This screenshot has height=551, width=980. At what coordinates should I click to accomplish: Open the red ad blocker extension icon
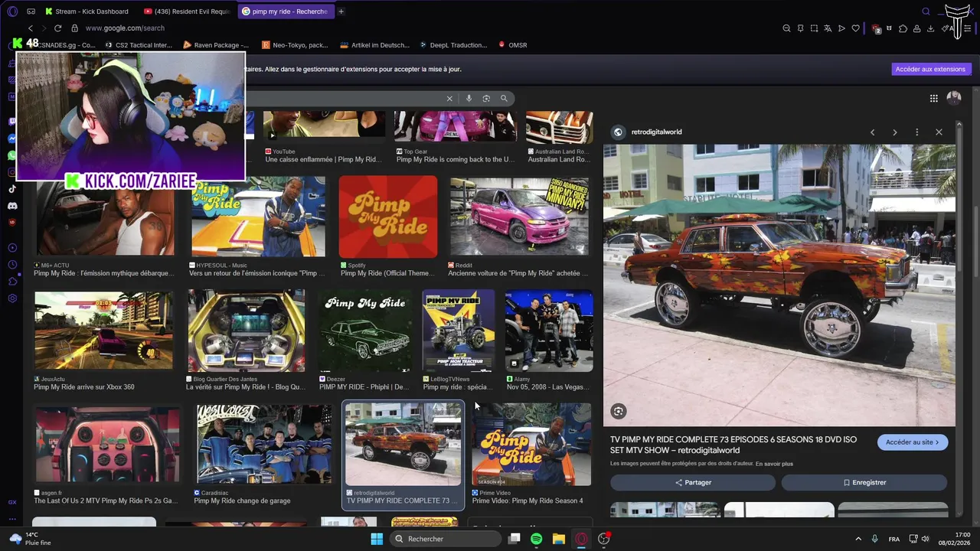pyautogui.click(x=877, y=28)
